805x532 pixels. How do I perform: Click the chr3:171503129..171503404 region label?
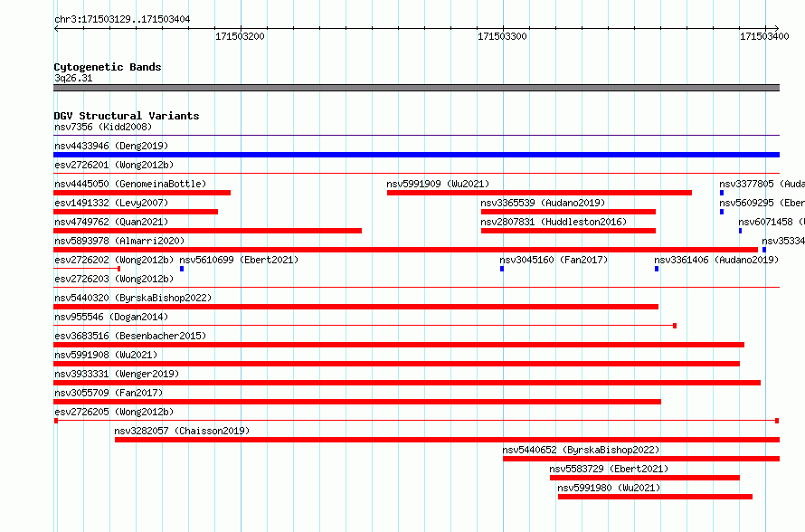click(x=122, y=19)
